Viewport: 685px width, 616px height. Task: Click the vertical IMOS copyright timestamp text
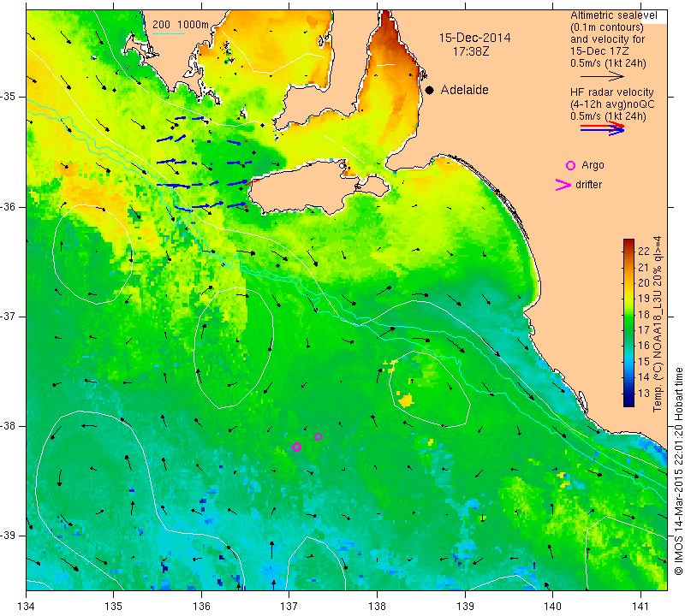click(678, 471)
